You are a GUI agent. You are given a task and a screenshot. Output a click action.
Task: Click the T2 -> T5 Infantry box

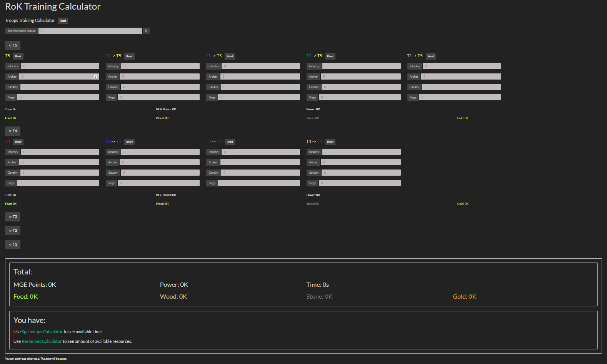pyautogui.click(x=361, y=66)
